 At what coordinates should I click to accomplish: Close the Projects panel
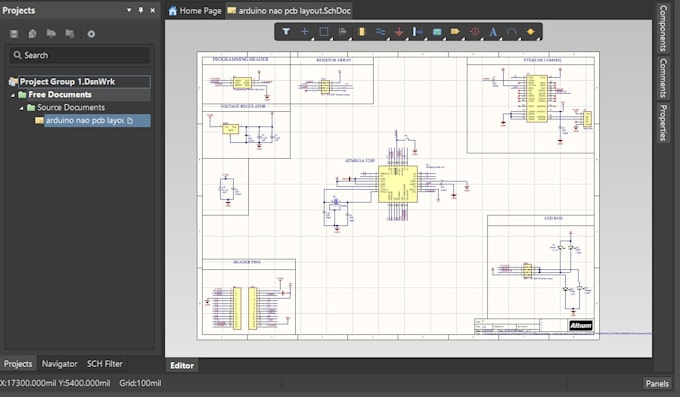[x=153, y=10]
